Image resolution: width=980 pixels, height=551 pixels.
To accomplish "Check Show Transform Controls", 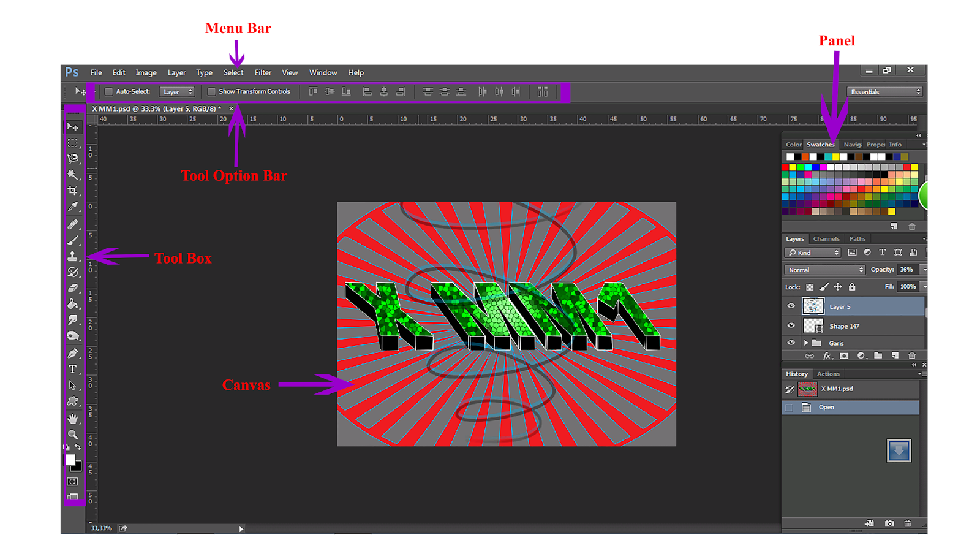I will [211, 92].
